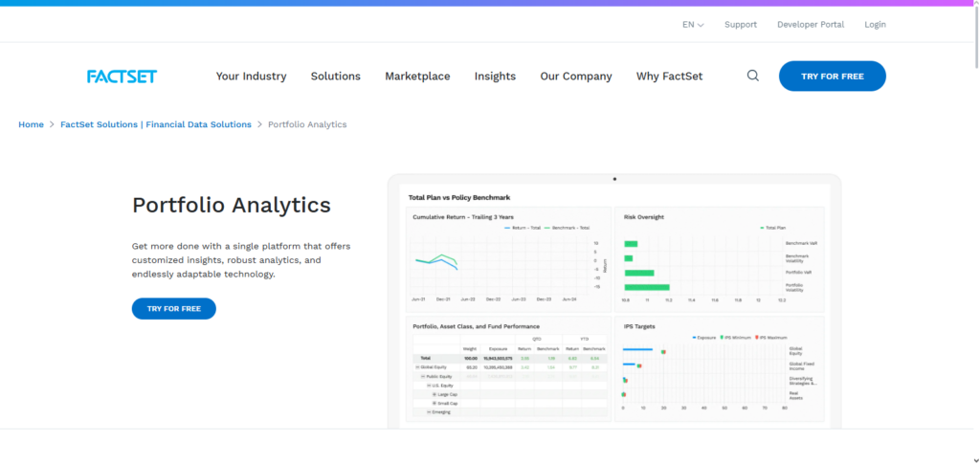Open the Marketplace menu
This screenshot has height=464, width=980.
[x=417, y=77]
